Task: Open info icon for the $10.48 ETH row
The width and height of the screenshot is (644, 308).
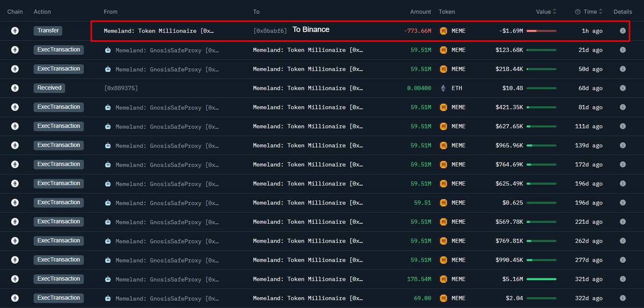Action: [623, 88]
